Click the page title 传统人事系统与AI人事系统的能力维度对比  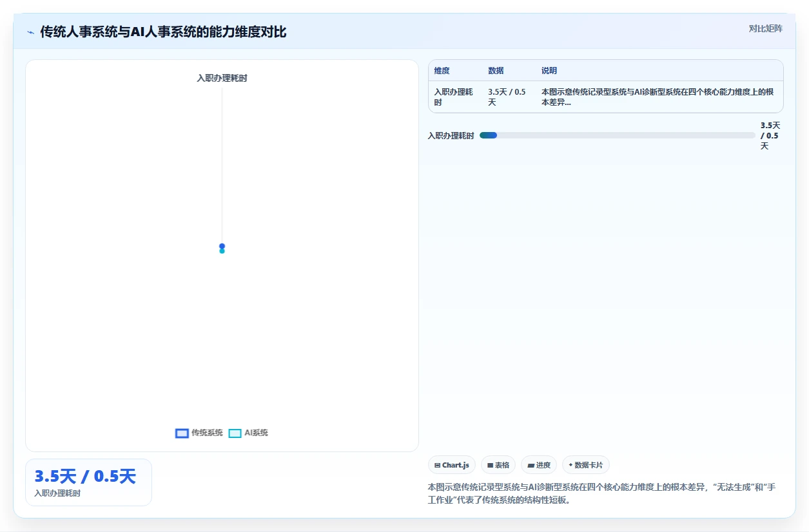(x=163, y=32)
